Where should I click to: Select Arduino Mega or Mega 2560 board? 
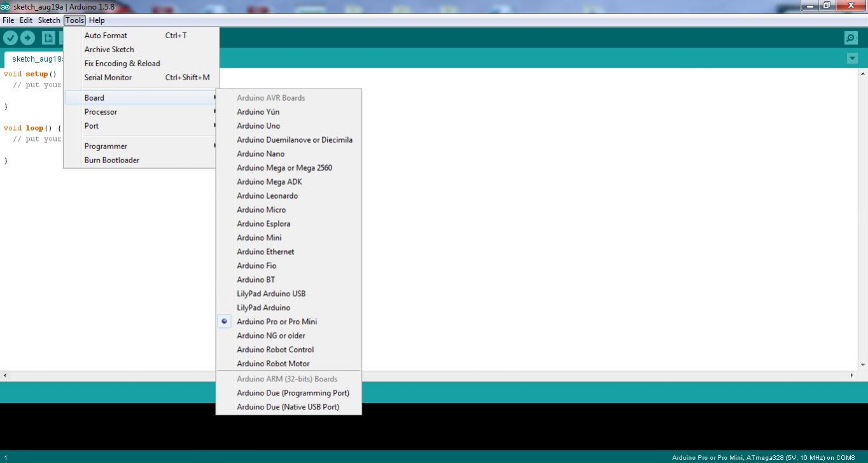[284, 168]
